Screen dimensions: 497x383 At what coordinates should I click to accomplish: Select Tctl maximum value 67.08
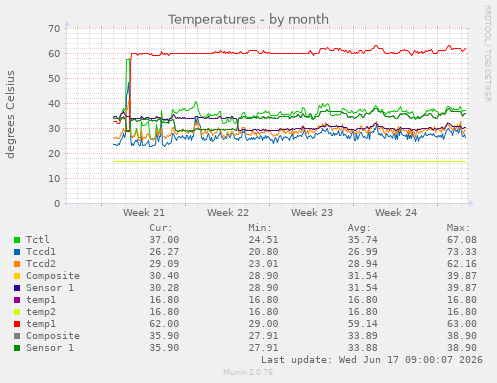tap(462, 240)
